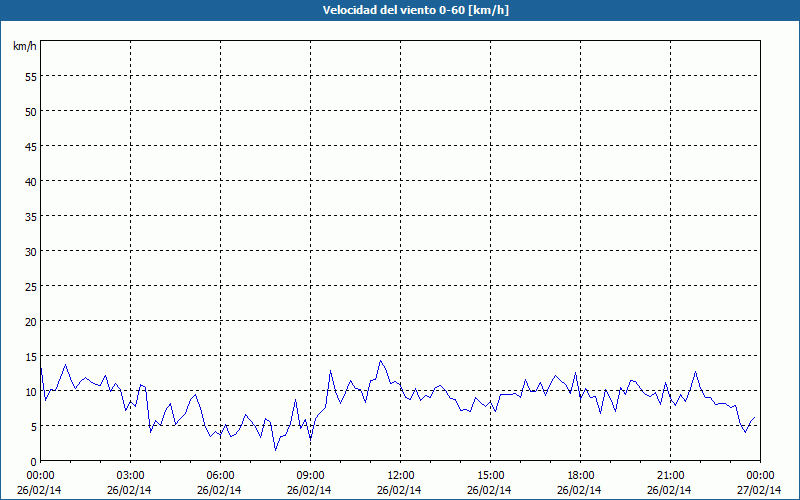Click the "27/02/14" date label
Viewport: 800px width, 500px height.
759,490
